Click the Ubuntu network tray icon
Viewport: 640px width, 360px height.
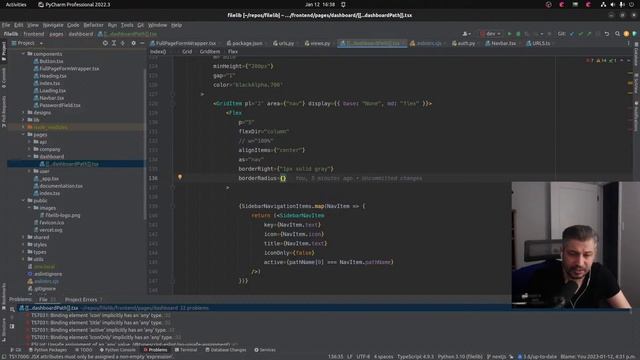(x=603, y=4)
